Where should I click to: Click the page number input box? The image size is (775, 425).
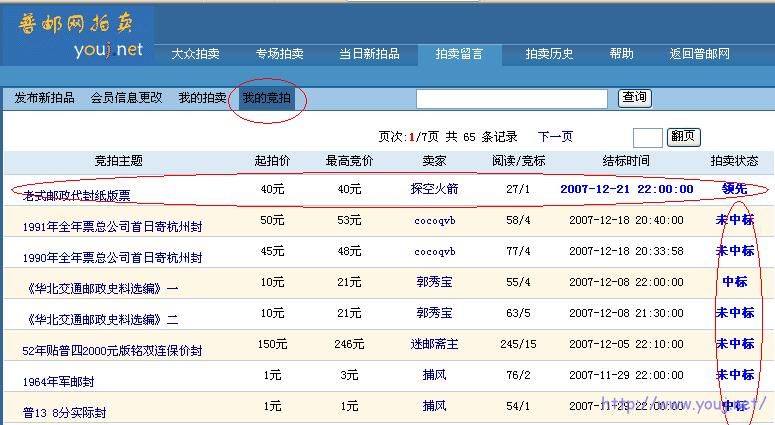(647, 138)
